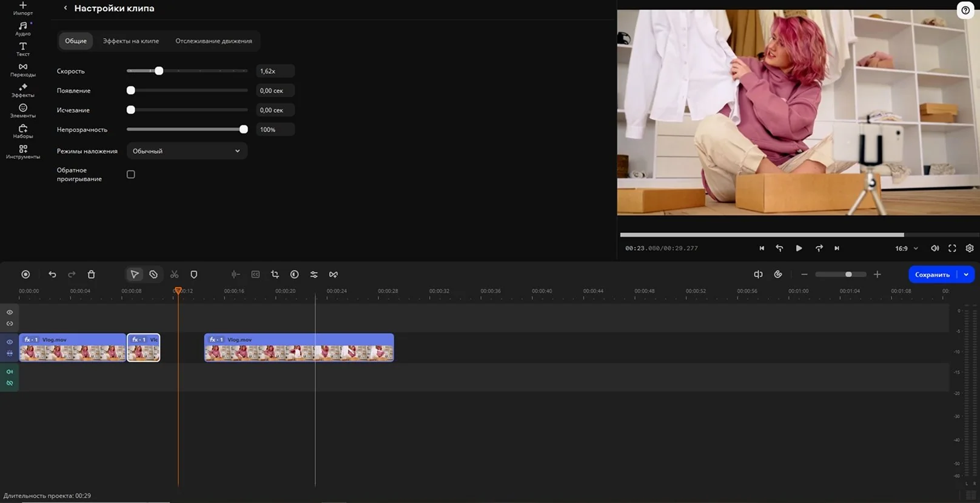Open the Import panel in sidebar

tap(22, 8)
